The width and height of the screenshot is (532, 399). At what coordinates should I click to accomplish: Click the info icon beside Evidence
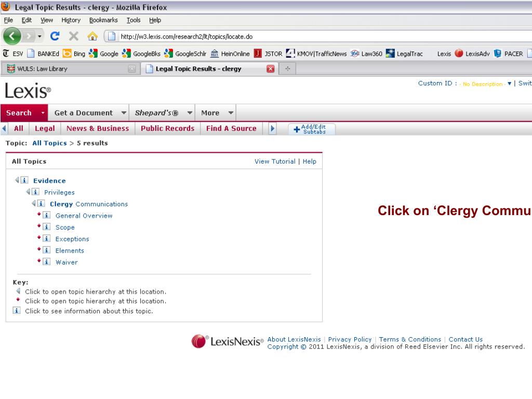point(24,180)
